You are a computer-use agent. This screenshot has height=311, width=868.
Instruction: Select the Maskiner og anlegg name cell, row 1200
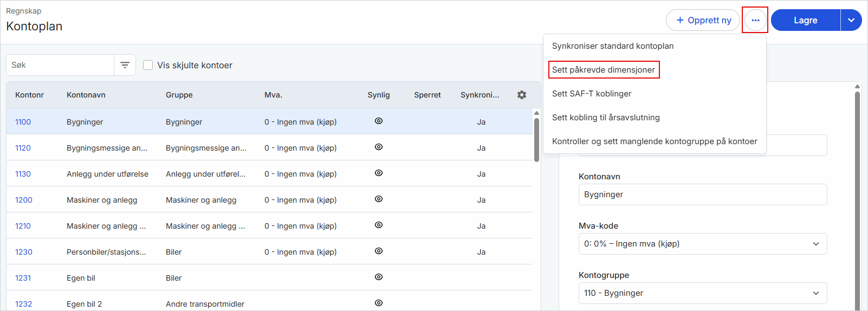tap(102, 200)
